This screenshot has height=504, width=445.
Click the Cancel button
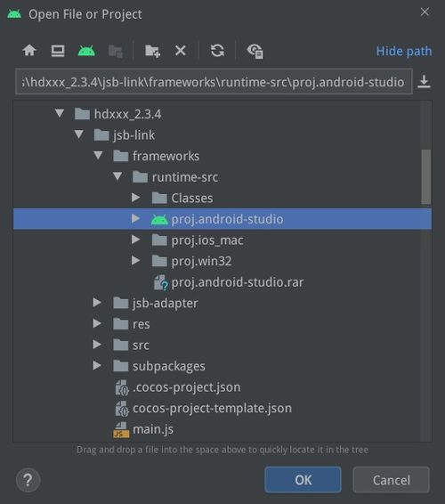coord(391,480)
